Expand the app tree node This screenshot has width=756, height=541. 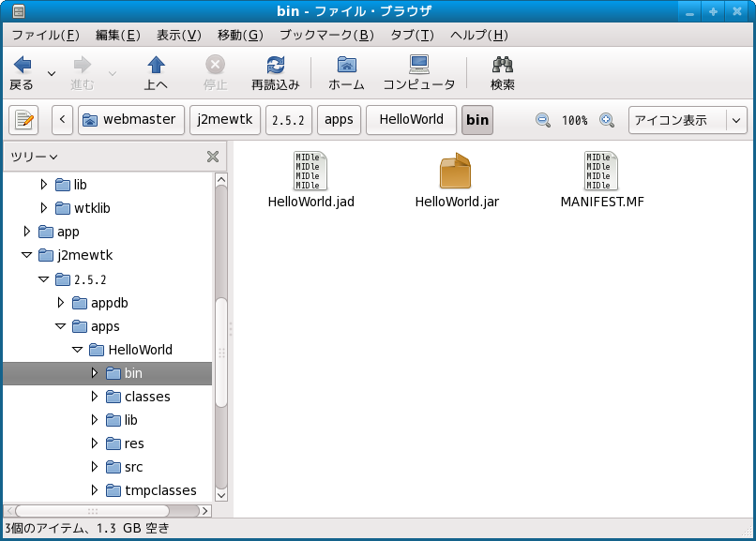(26, 232)
